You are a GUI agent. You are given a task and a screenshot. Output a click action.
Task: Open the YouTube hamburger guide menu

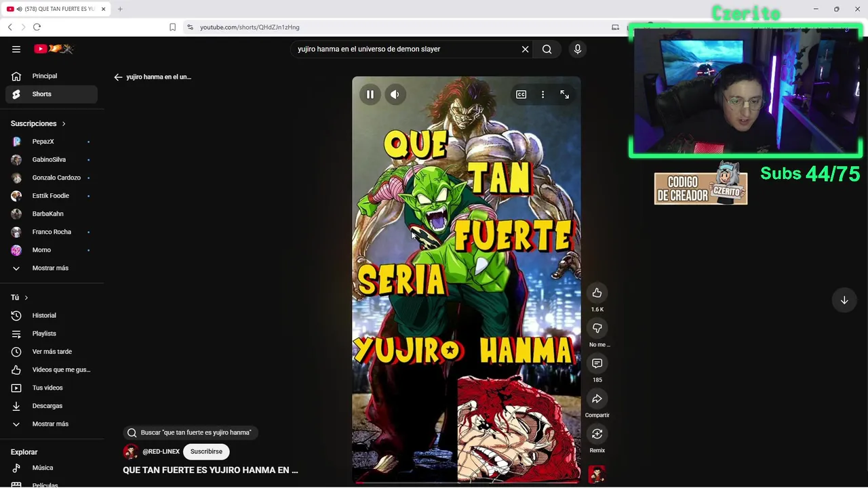(x=16, y=49)
